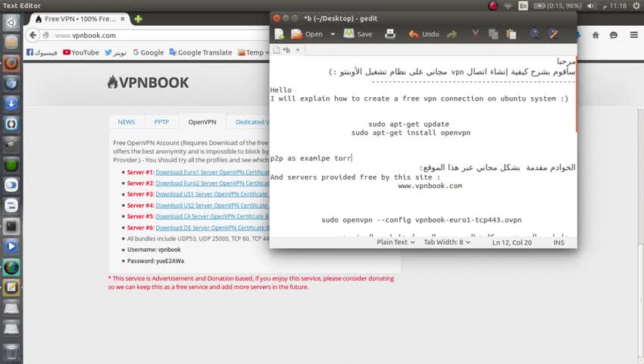Image resolution: width=644 pixels, height=364 pixels.
Task: Open Ubuntu Dash from launcher
Action: [x=11, y=22]
